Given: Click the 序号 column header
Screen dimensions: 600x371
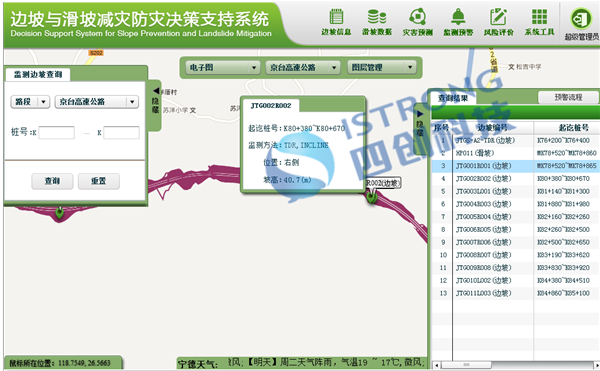Looking at the screenshot, I should pos(442,128).
